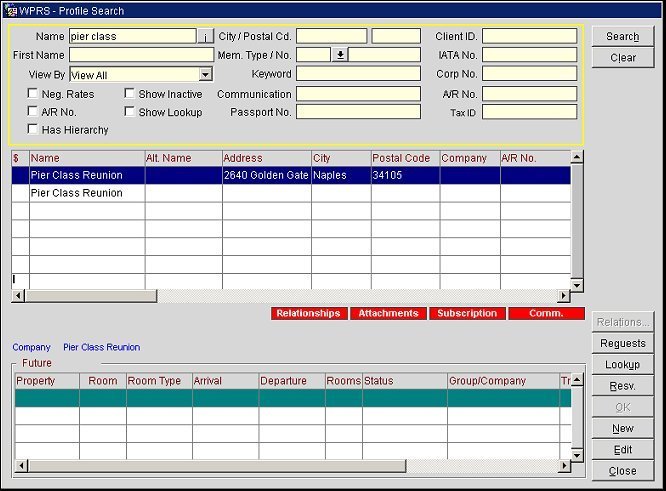Image resolution: width=666 pixels, height=491 pixels.
Task: Enable the Neg. Rates checkbox
Action: (34, 94)
